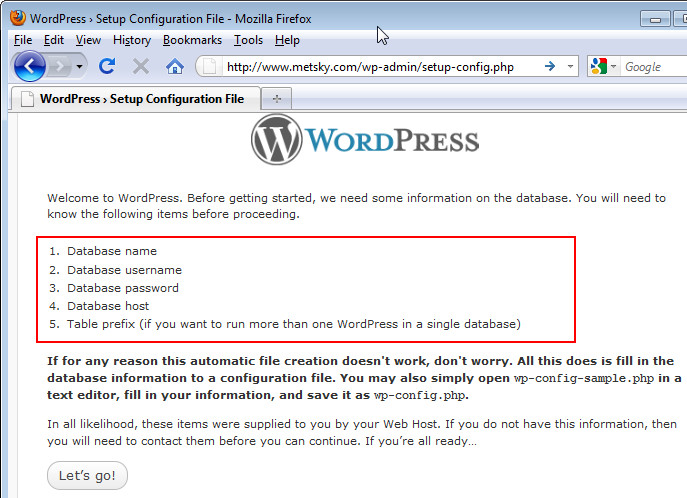
Task: Click the 'Database host' list item
Action: pyautogui.click(x=108, y=306)
